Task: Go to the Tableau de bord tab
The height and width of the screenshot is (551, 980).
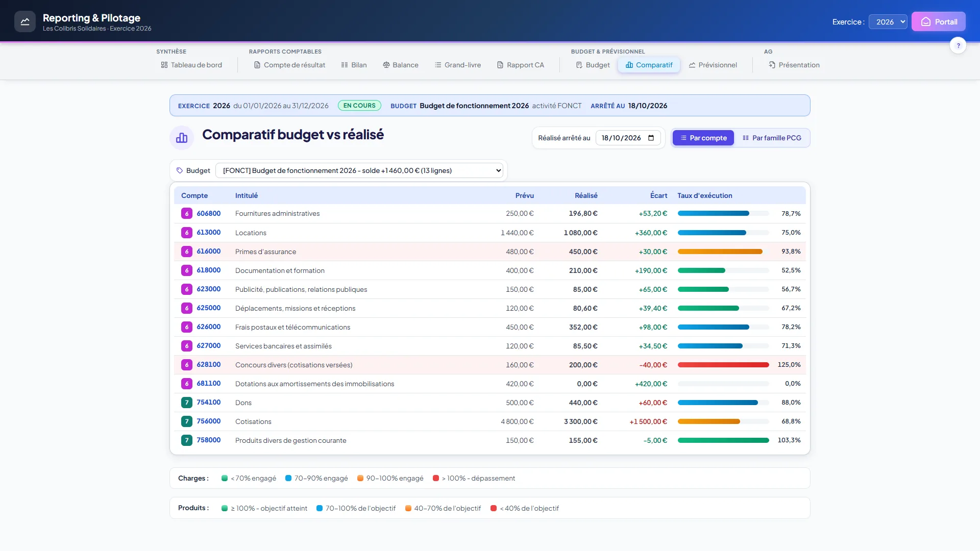Action: pyautogui.click(x=191, y=65)
